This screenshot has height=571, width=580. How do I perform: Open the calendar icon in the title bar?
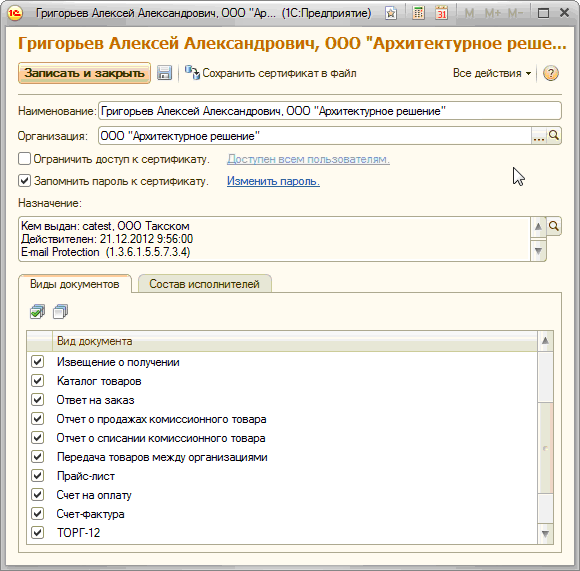click(441, 13)
